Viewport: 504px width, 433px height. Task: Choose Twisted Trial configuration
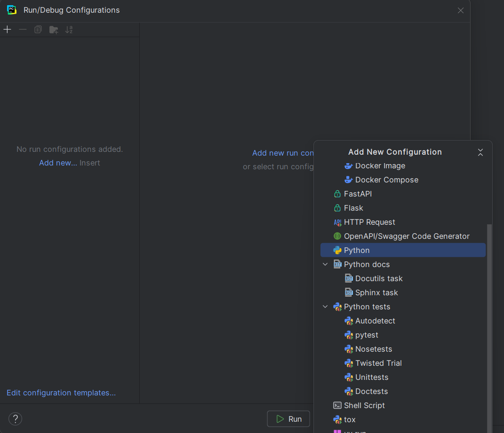(x=403, y=363)
